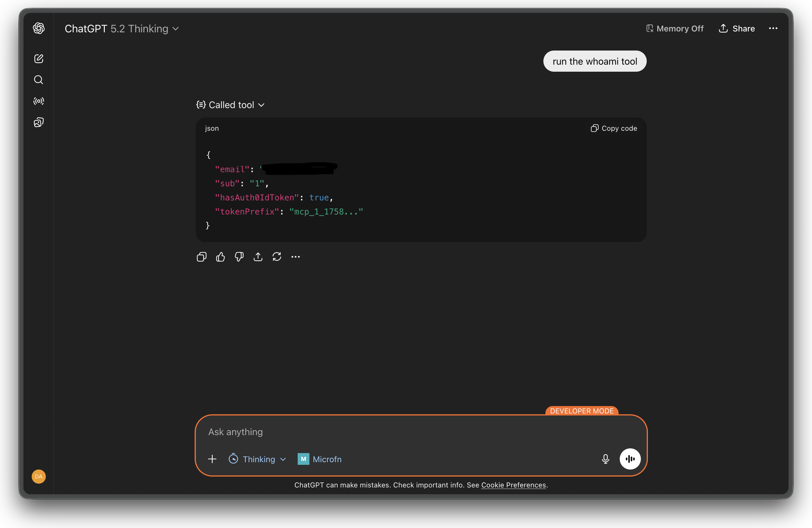The image size is (812, 528).
Task: Open the Thinking mode dropdown
Action: 257,459
